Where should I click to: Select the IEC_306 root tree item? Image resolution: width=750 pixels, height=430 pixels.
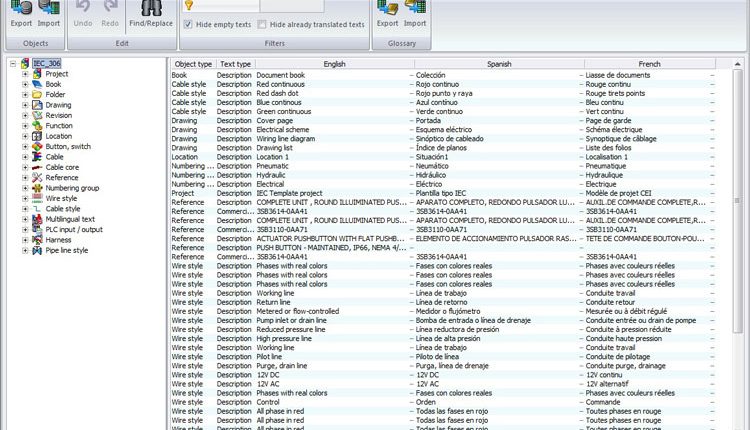coord(47,63)
